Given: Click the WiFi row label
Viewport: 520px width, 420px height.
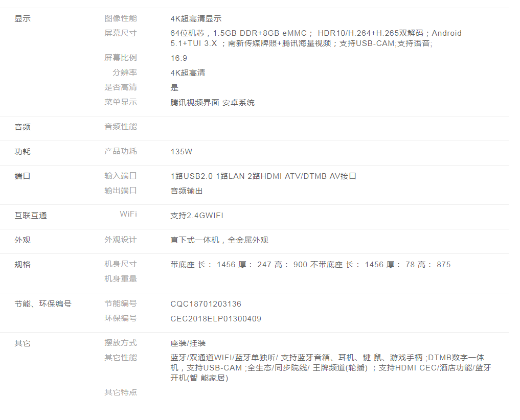Looking at the screenshot, I should (x=128, y=214).
